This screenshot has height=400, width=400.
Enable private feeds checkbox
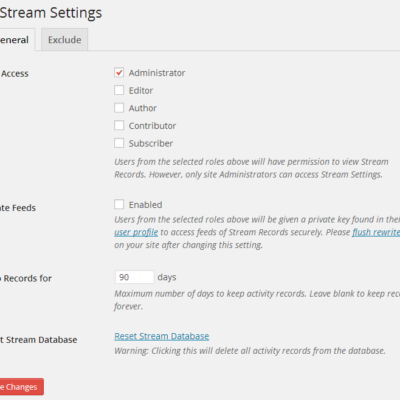coord(119,204)
